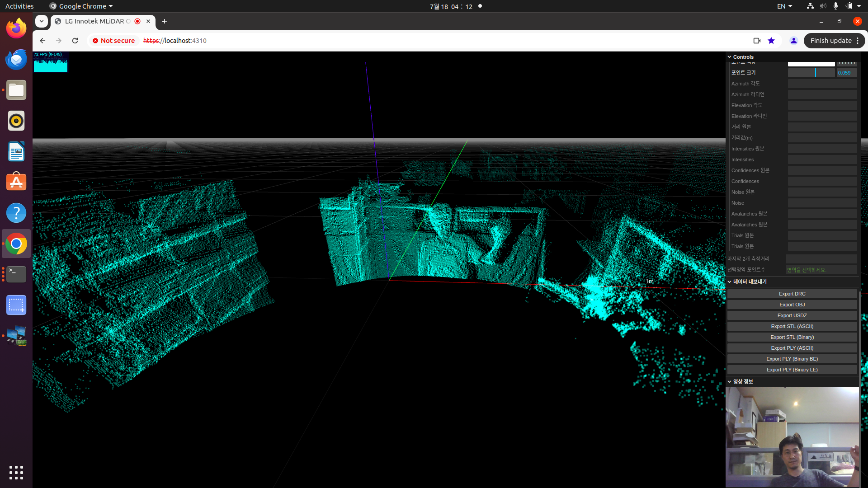This screenshot has height=488, width=868.
Task: Click Export PLY (ASCII) option
Action: pos(792,347)
